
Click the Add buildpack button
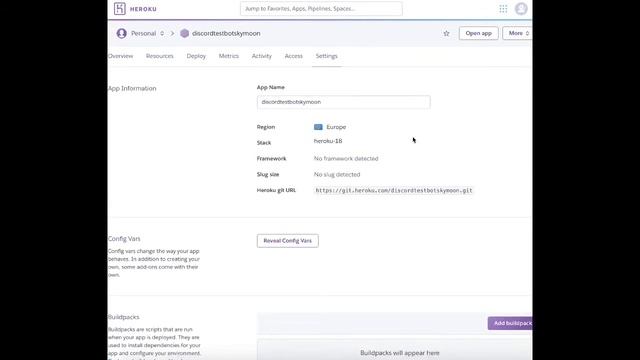(510, 323)
